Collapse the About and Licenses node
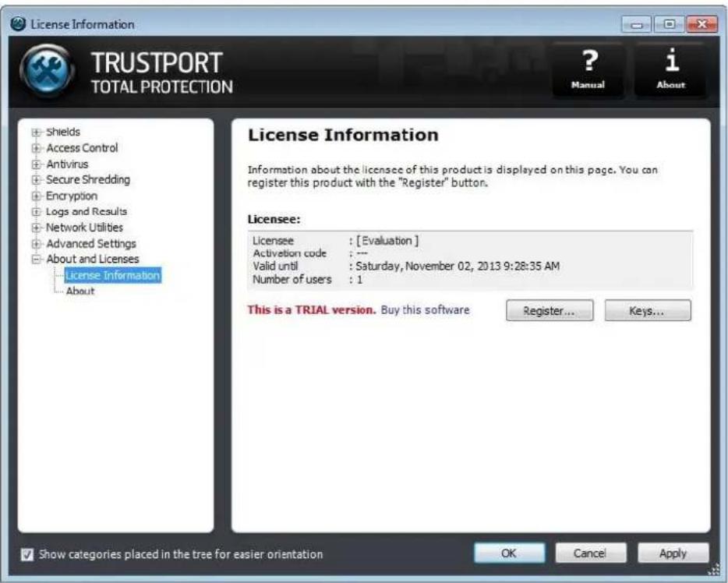 pyautogui.click(x=36, y=259)
